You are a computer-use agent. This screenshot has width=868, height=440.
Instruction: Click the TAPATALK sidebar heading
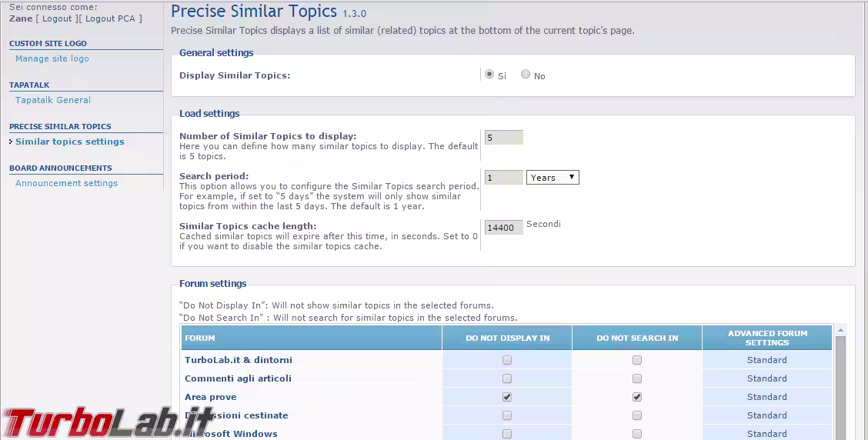(x=29, y=85)
